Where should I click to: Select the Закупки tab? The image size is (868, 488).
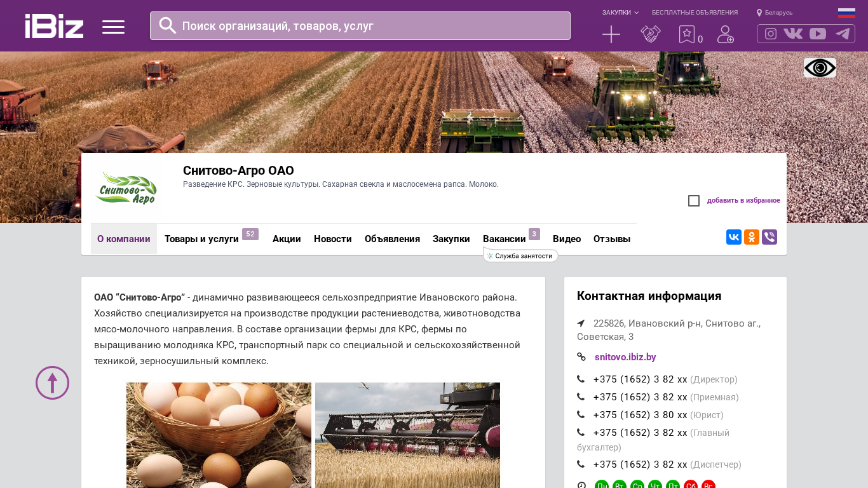tap(451, 239)
